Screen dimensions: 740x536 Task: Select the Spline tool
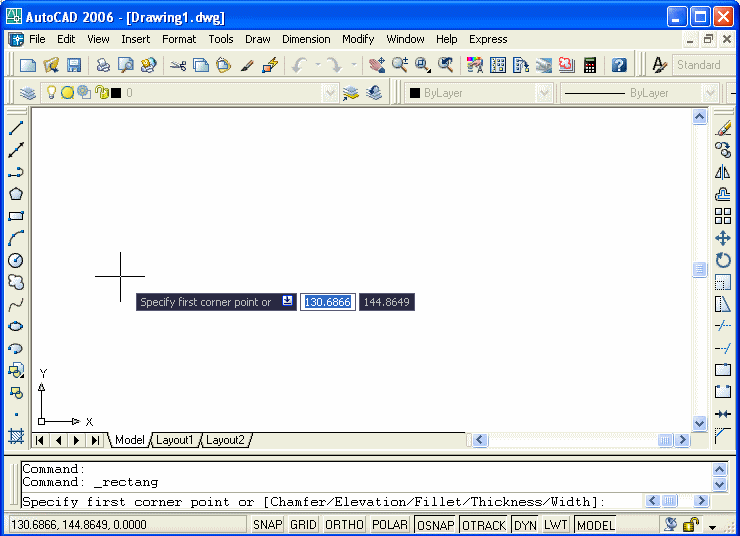coord(16,304)
